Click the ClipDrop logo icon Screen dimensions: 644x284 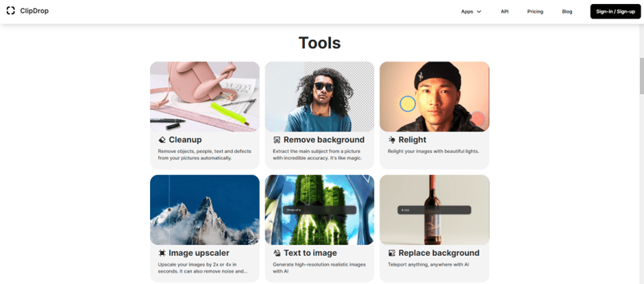[x=11, y=11]
